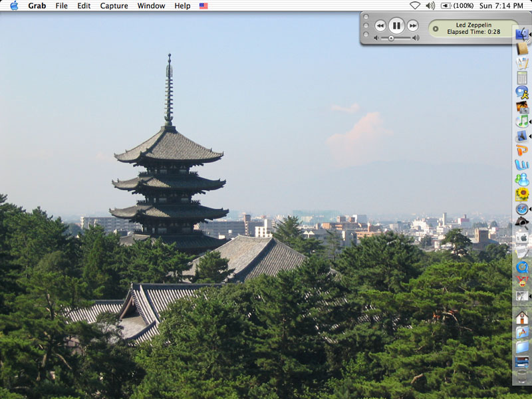Viewport: 532px width, 399px height.
Task: Open the AIM messenger icon in the Dock
Action: (522, 92)
